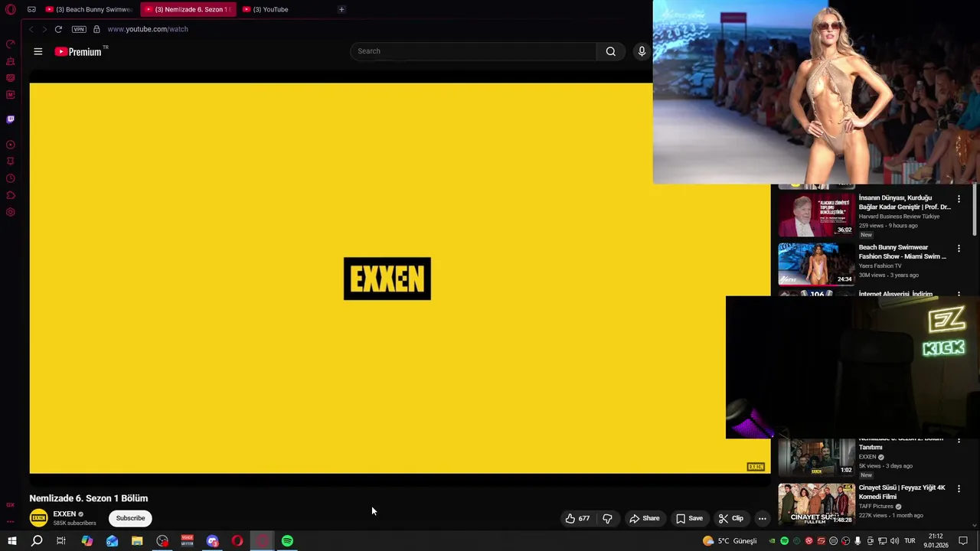Open more actions menu beside Clip
The image size is (980, 551).
pos(762,518)
